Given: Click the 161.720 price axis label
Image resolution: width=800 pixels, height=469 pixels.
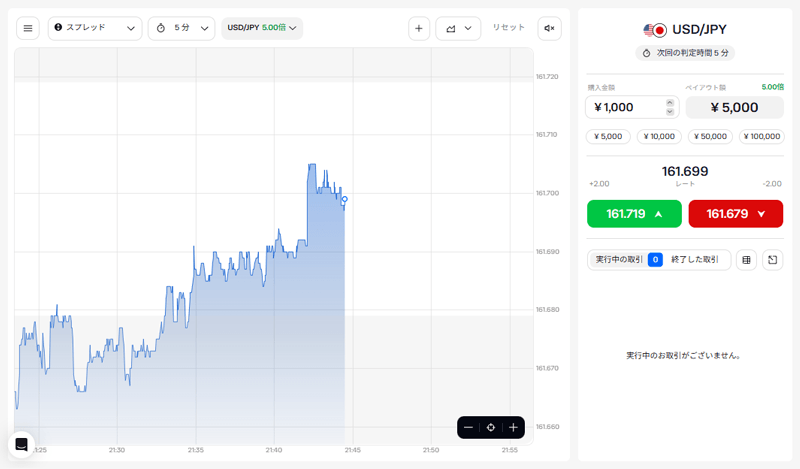Looking at the screenshot, I should [547, 77].
